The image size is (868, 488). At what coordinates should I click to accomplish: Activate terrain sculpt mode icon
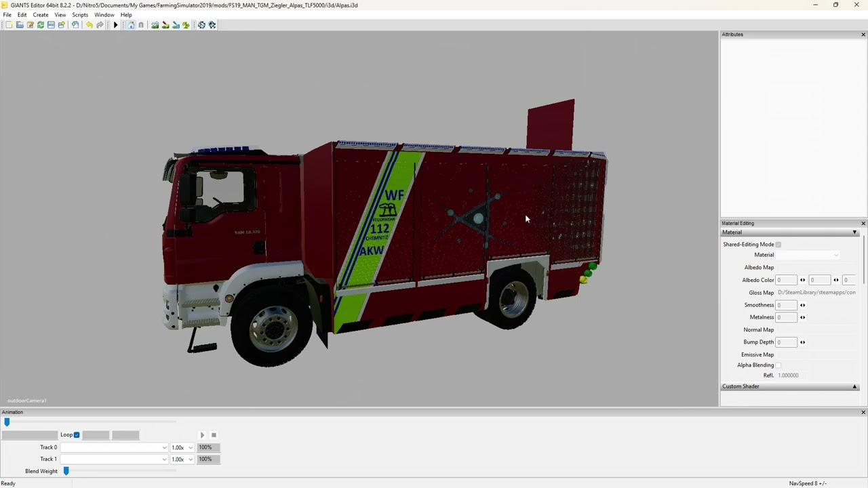click(x=155, y=25)
